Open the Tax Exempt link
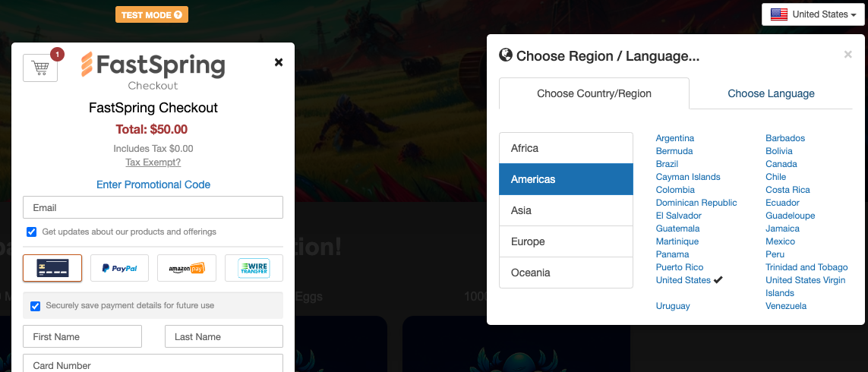 (153, 162)
